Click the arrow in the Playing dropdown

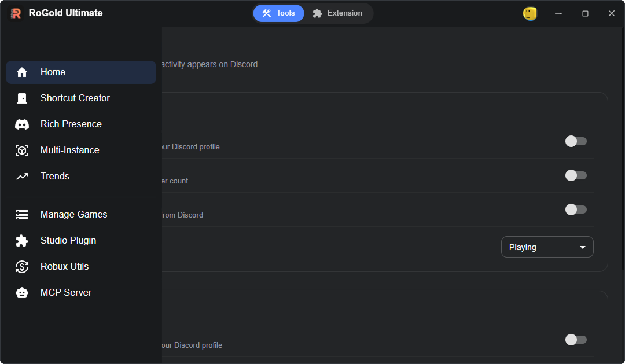tap(583, 247)
